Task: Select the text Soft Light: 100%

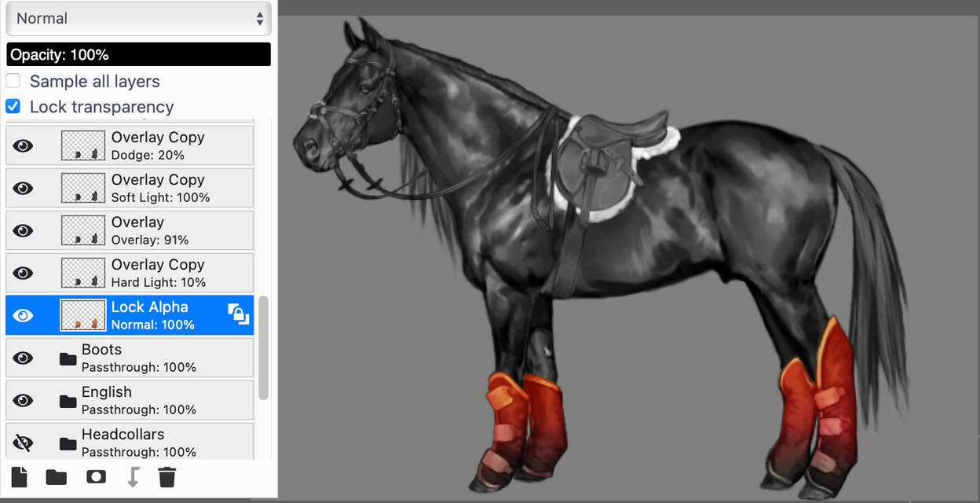Action: [x=160, y=197]
